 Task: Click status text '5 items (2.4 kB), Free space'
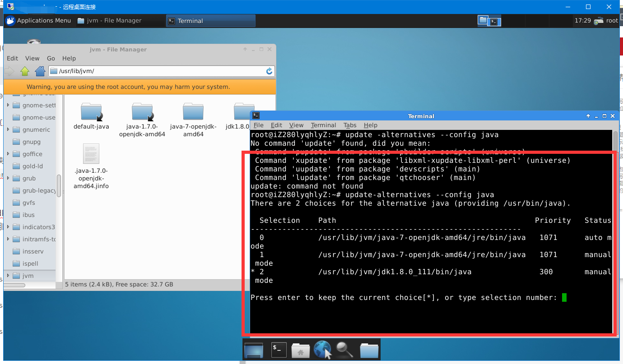(119, 284)
